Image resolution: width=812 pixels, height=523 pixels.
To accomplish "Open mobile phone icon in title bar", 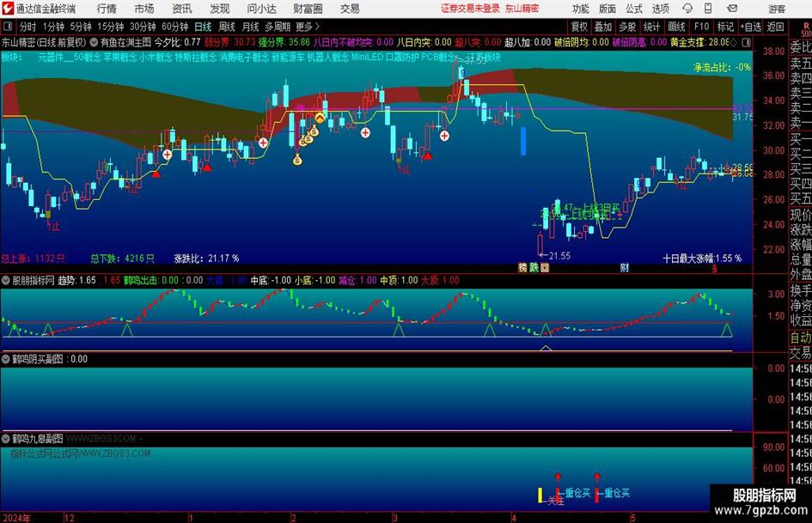I will 708,9.
